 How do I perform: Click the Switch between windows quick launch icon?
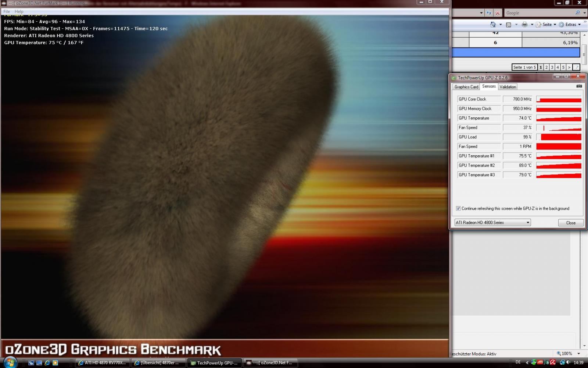click(x=31, y=363)
